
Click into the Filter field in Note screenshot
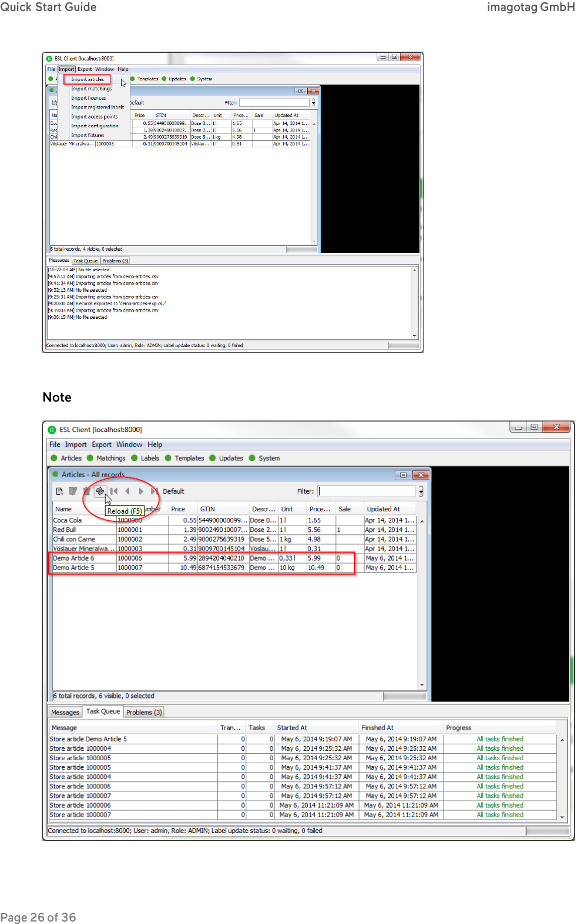(x=367, y=491)
